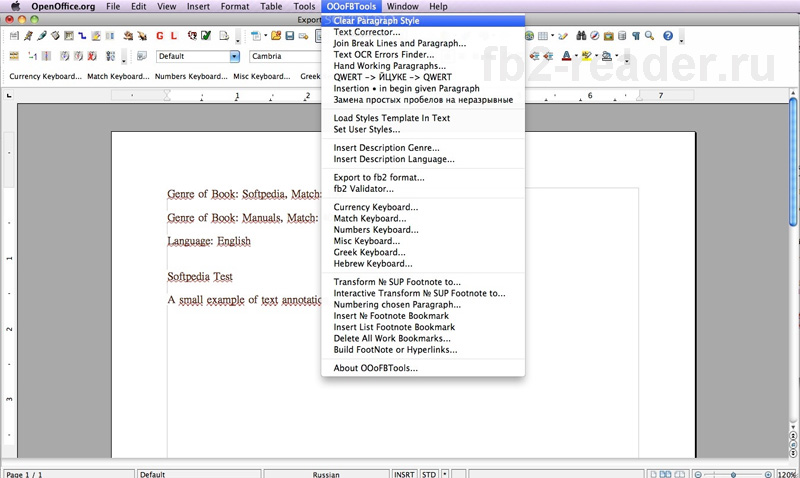Click the Decrease Indent icon
The height and width of the screenshot is (478, 800).
tap(535, 56)
